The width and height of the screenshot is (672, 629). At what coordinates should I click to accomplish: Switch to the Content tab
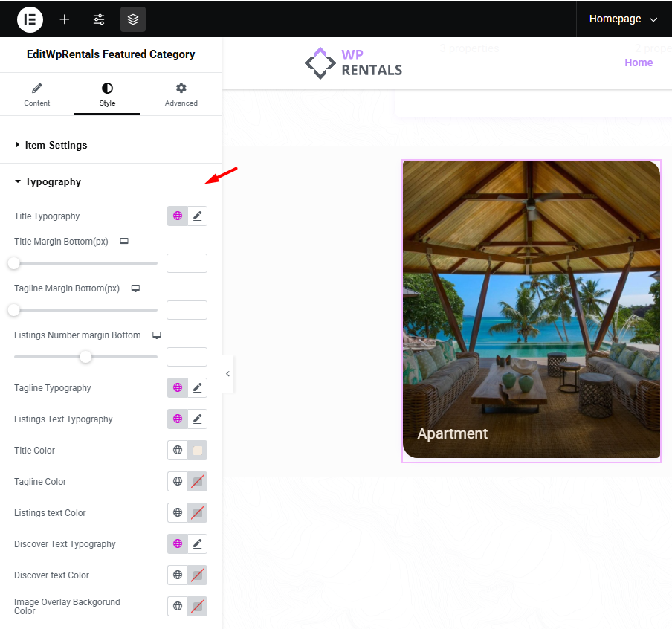tap(37, 94)
